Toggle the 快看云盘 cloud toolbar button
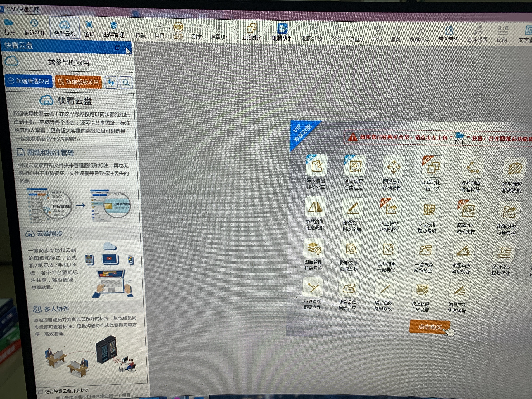Image resolution: width=532 pixels, height=399 pixels. [x=65, y=28]
